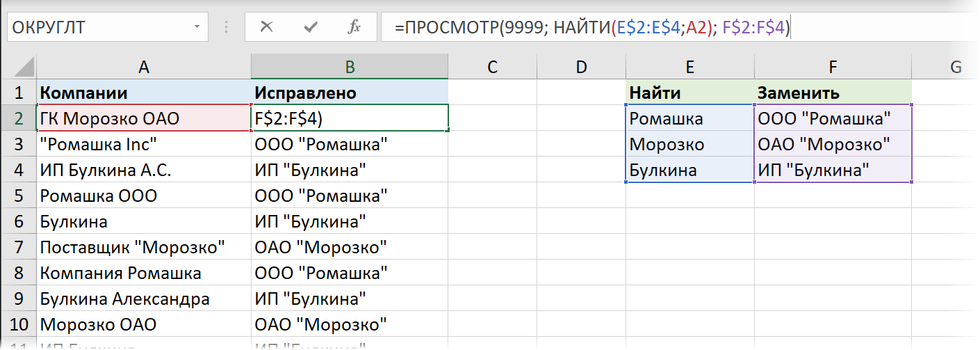
Task: Select row 9 header
Action: (x=18, y=299)
